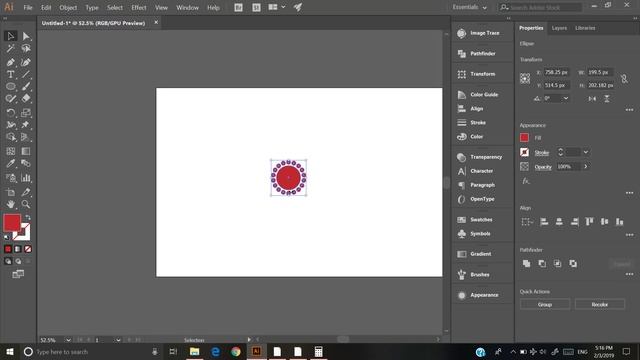Expand the opacity slider arrow
The width and height of the screenshot is (640, 360).
586,167
